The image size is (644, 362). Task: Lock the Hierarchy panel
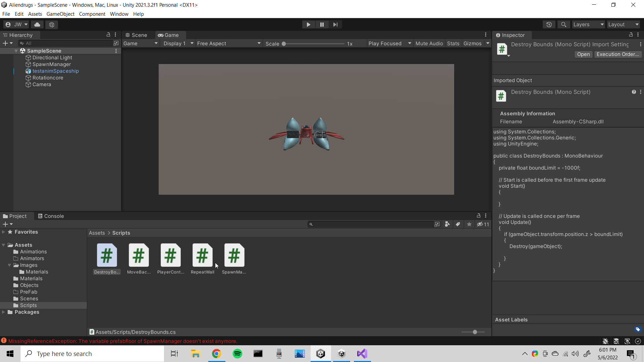pos(108,35)
